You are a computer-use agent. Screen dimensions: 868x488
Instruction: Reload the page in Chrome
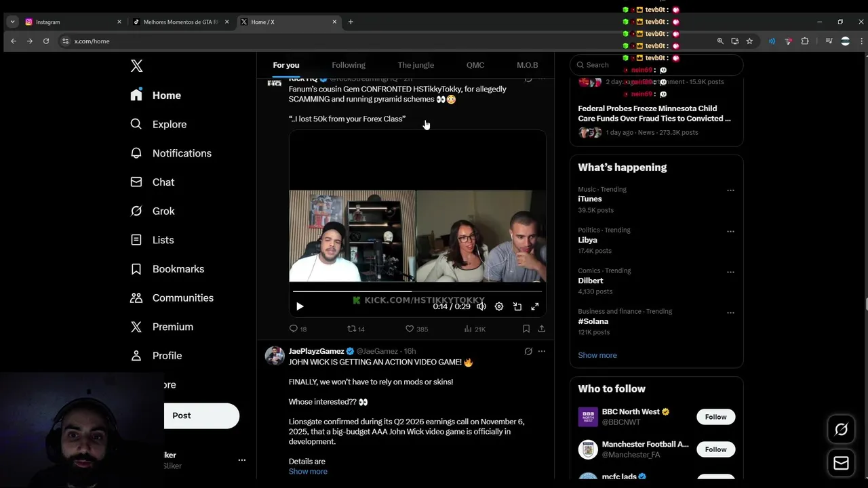[46, 41]
